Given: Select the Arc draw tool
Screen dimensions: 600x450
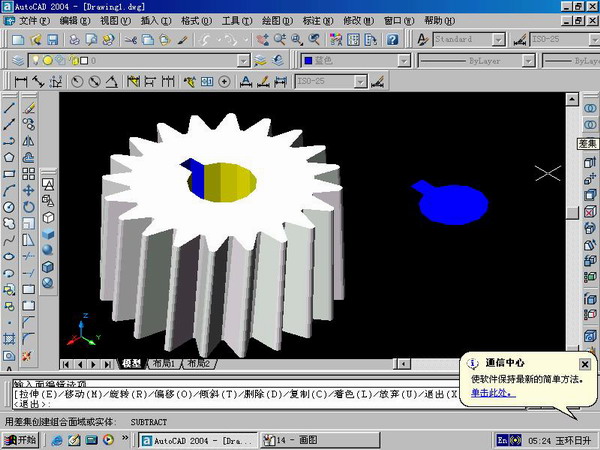Looking at the screenshot, I should coord(9,191).
